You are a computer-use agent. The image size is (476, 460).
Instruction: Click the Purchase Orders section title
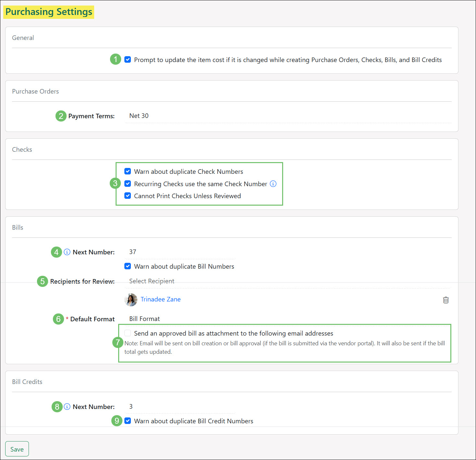[35, 91]
